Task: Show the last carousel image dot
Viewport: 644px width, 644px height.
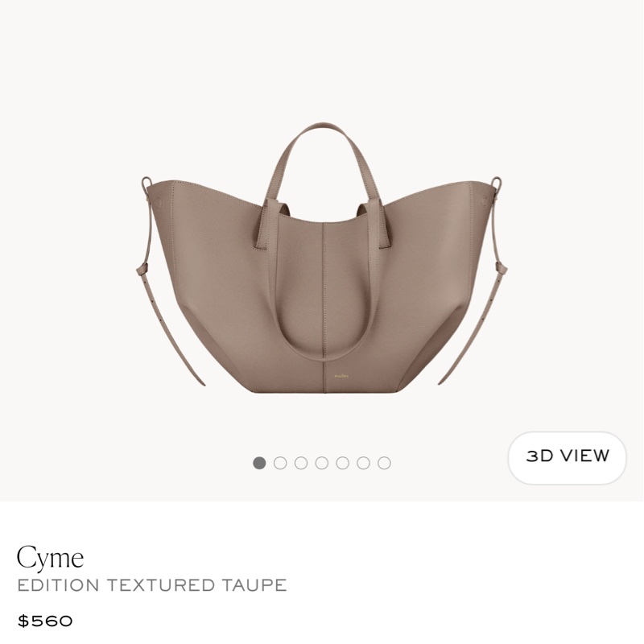Action: click(x=384, y=463)
